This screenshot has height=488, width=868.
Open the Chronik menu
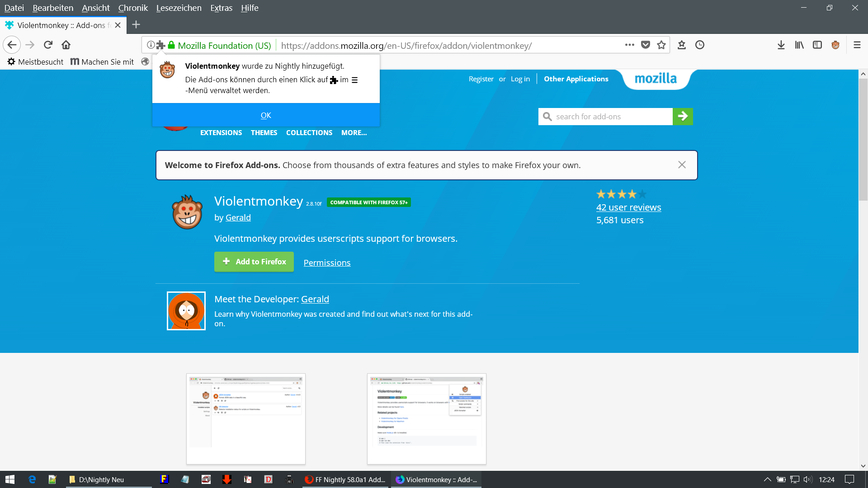133,8
